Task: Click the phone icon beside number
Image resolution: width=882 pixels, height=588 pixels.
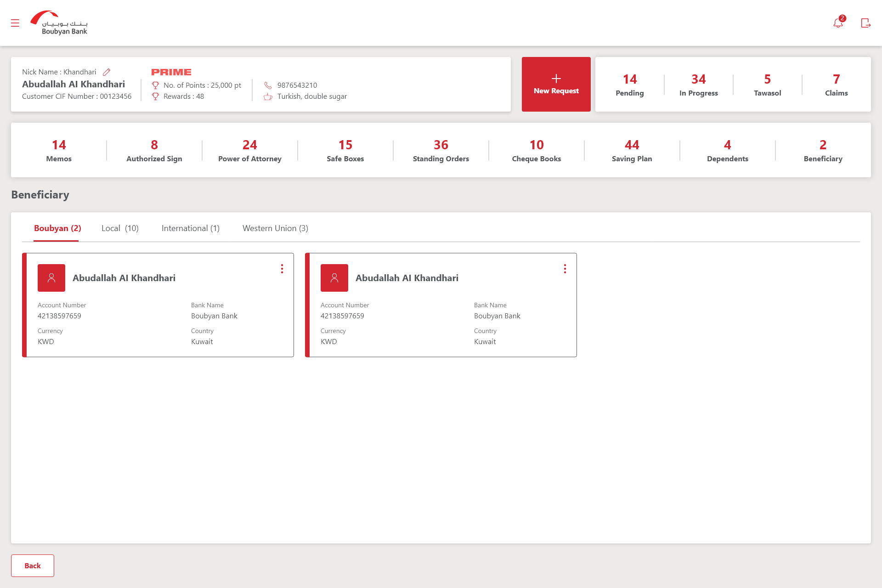Action: click(x=268, y=85)
